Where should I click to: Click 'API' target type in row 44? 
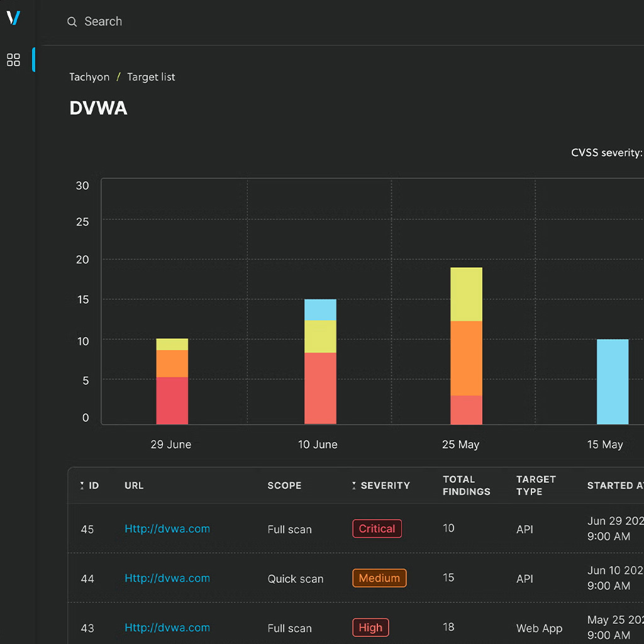coord(525,579)
